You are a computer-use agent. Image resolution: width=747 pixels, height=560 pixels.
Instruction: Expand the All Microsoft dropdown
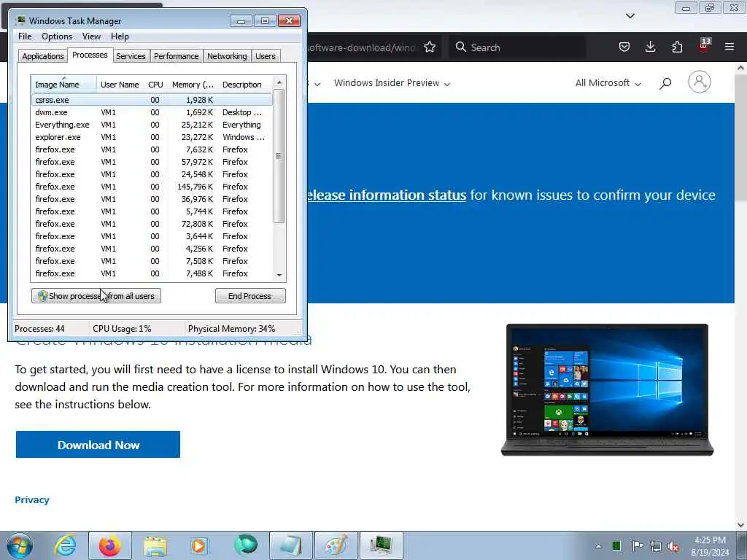tap(608, 83)
